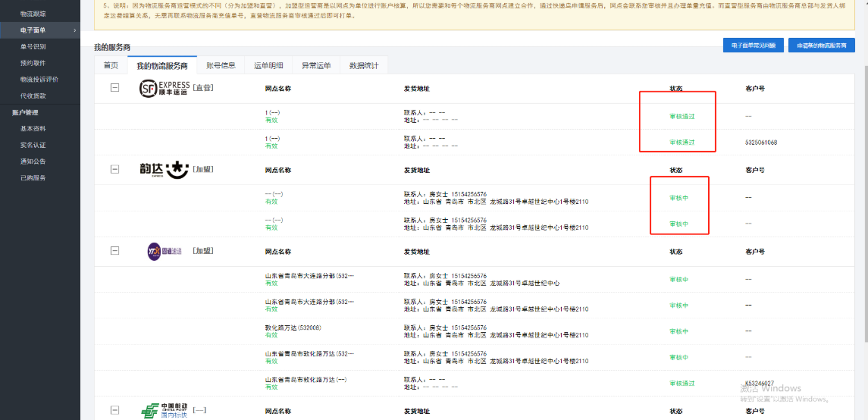Select 物流投诉评价 in the left menu
This screenshot has width=868, height=420.
[x=39, y=79]
